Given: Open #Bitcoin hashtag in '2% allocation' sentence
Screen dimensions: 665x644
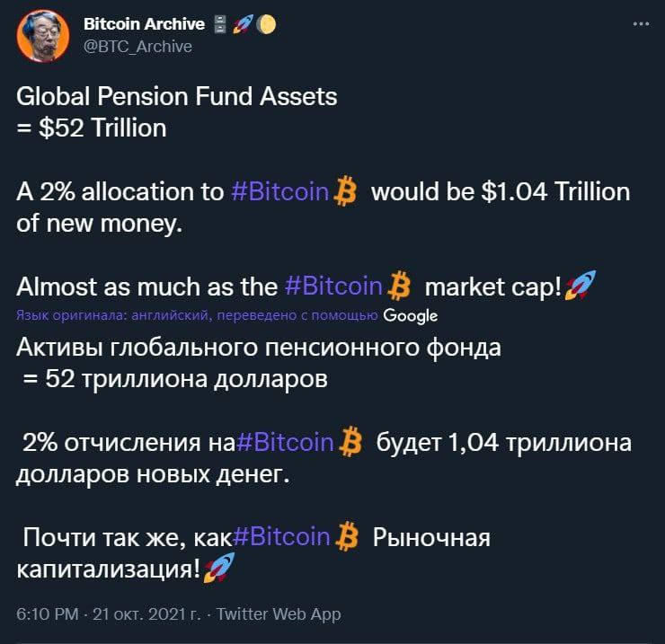Looking at the screenshot, I should (280, 191).
